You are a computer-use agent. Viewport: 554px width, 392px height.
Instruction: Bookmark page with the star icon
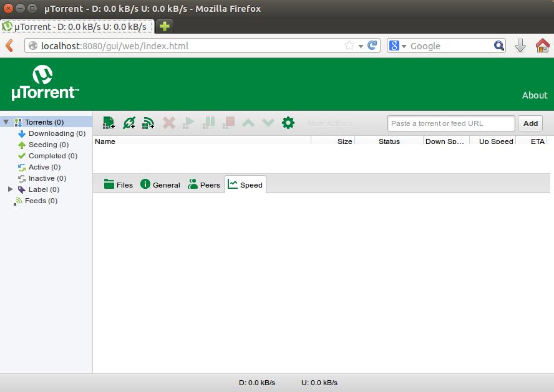click(x=349, y=45)
